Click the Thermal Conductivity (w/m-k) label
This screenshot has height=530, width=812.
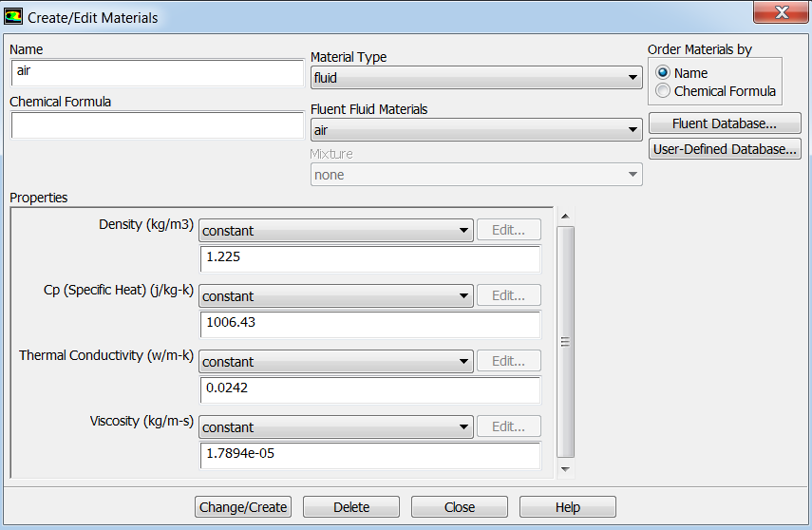click(x=106, y=355)
